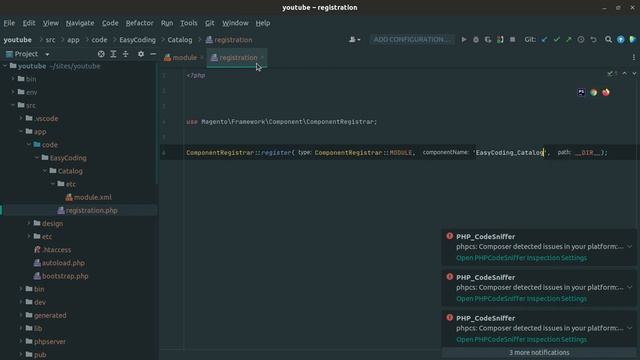Open file in red browser icon

[x=606, y=93]
